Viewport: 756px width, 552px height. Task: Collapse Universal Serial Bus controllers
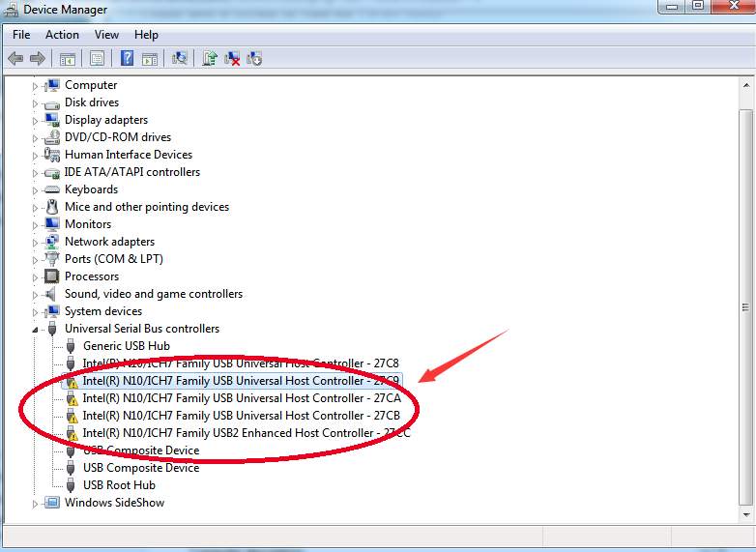(x=37, y=329)
